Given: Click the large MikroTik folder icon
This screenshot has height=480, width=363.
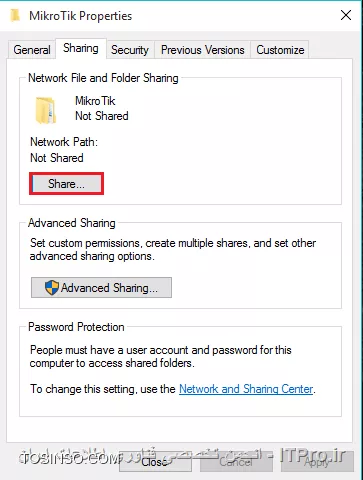Looking at the screenshot, I should [x=46, y=110].
